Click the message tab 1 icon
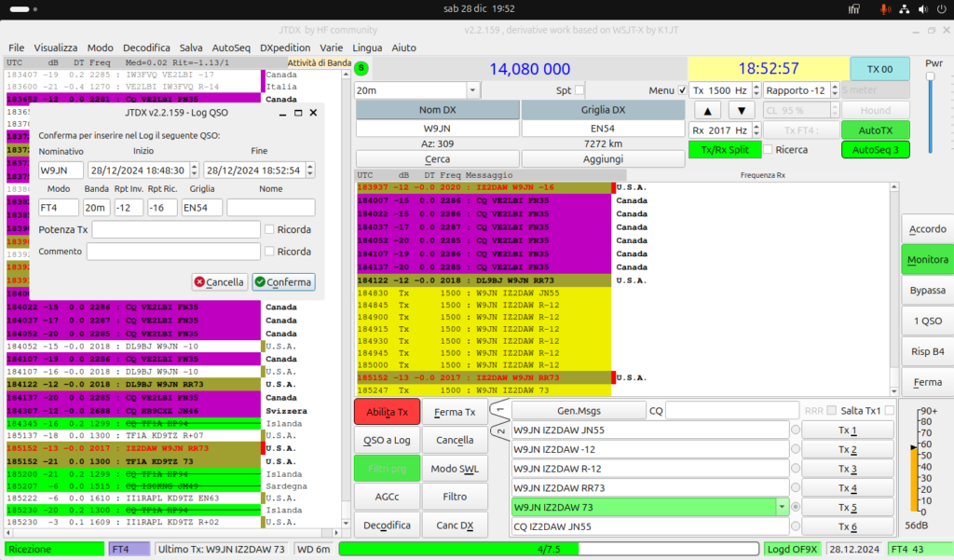The width and height of the screenshot is (954, 560). tap(499, 410)
